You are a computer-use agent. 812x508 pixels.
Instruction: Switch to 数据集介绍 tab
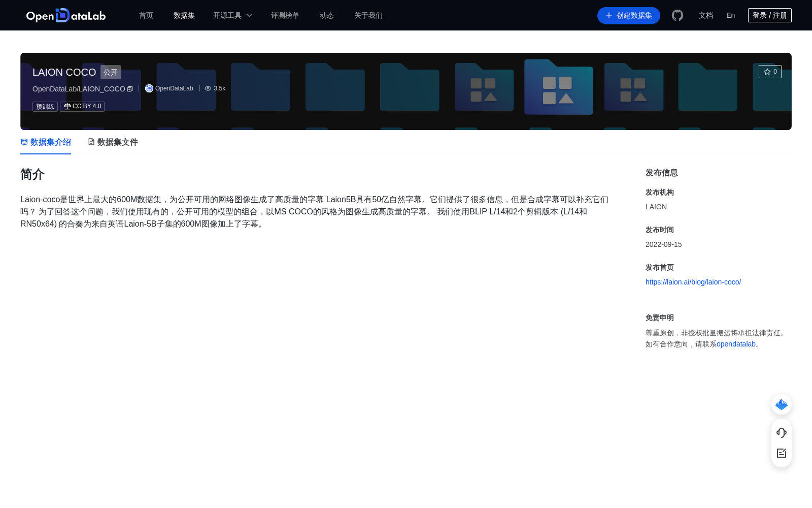click(x=46, y=142)
